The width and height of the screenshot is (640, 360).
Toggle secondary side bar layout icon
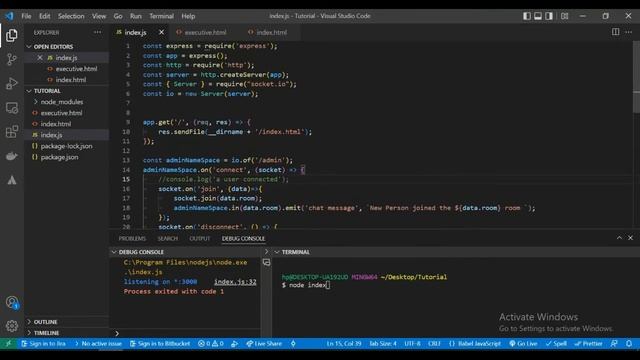coord(549,16)
